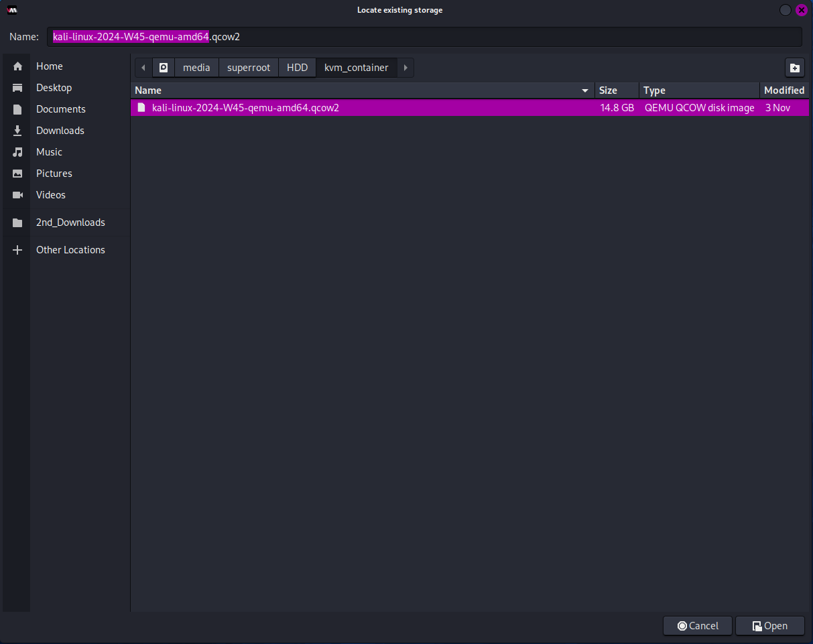Click the round dark window button beside close
Viewport: 813px width, 644px height.
click(786, 10)
